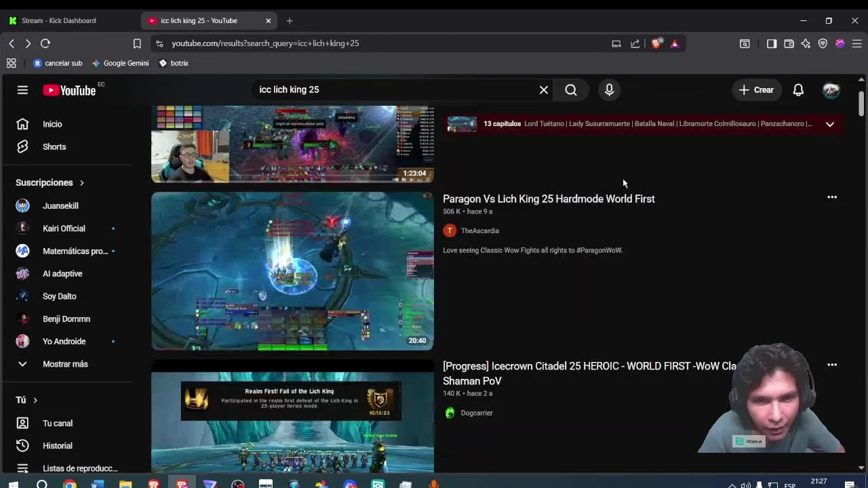
Task: Close the YouTube tab
Action: tap(268, 20)
